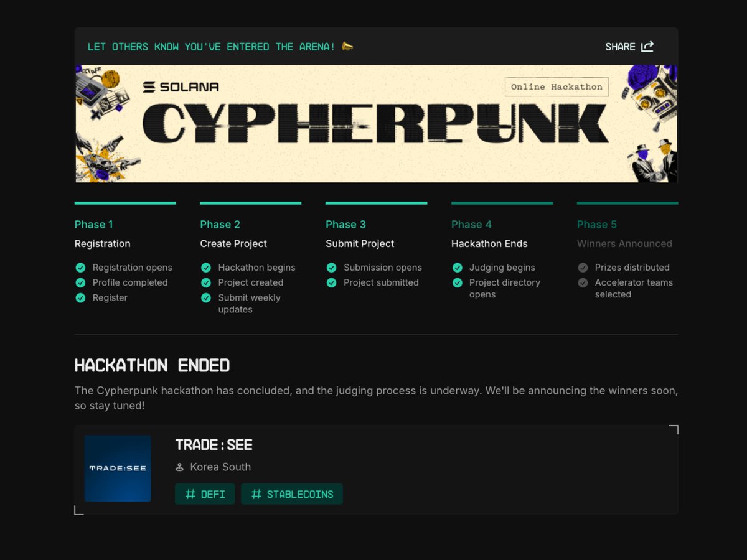Viewport: 747px width, 560px height.
Task: Click the Accelerator teams selected check icon
Action: pyautogui.click(x=583, y=282)
